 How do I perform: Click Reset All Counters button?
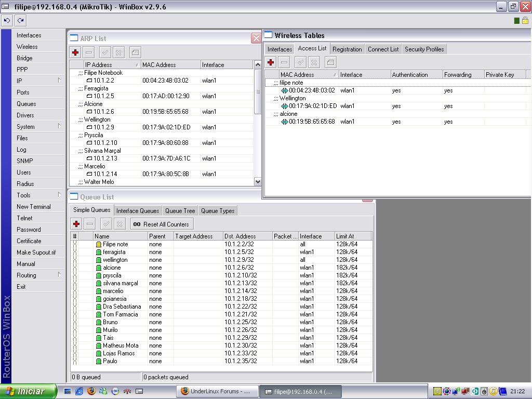[x=162, y=224]
